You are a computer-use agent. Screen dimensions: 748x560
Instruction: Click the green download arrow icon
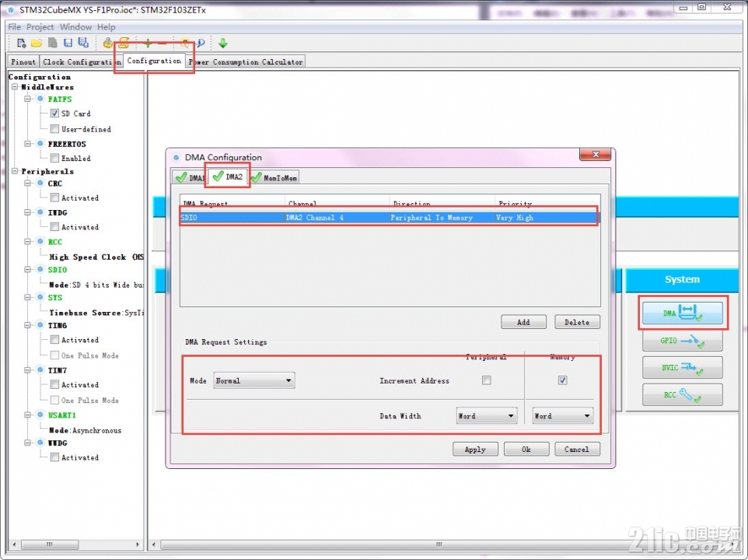tap(223, 44)
